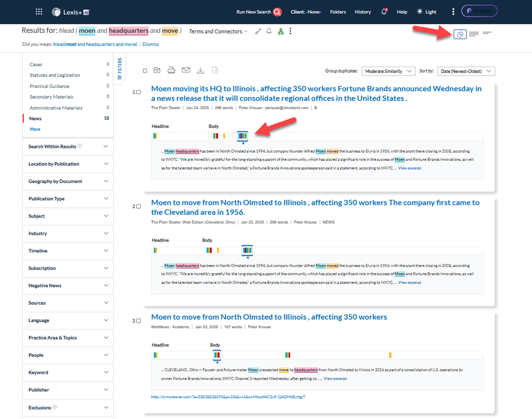The width and height of the screenshot is (532, 419).
Task: Select result 2 checkbox
Action: tap(139, 206)
